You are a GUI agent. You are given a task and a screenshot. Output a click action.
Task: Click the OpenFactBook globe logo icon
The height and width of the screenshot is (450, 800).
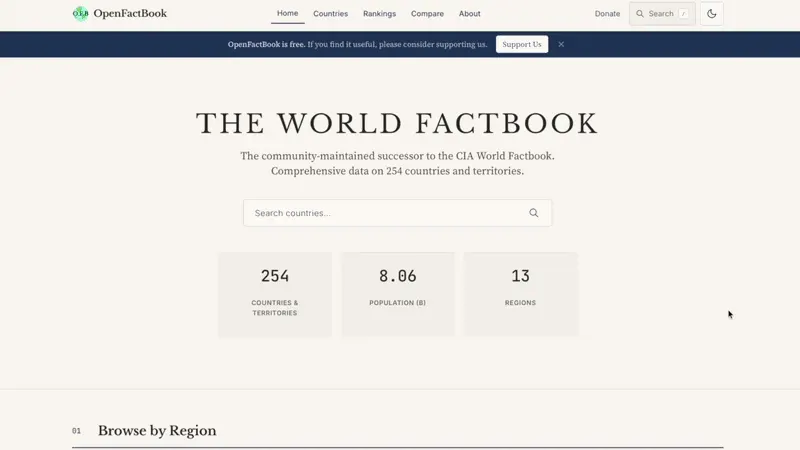[81, 14]
